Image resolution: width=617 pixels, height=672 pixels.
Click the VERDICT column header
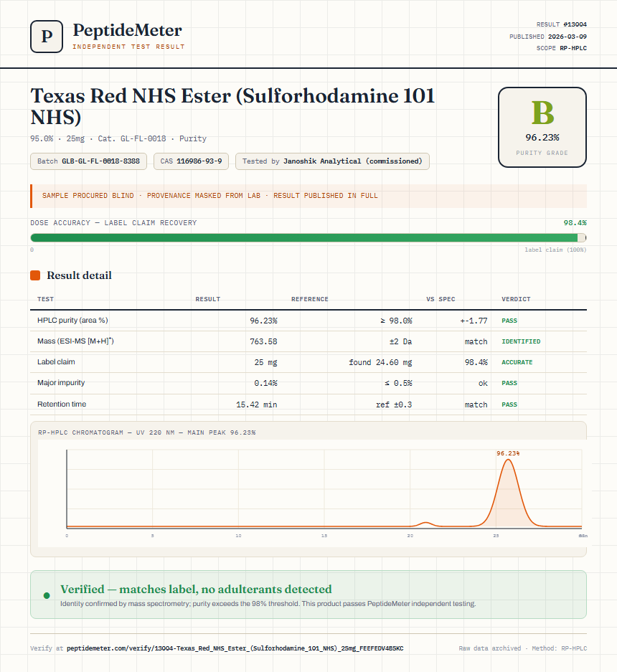[516, 299]
